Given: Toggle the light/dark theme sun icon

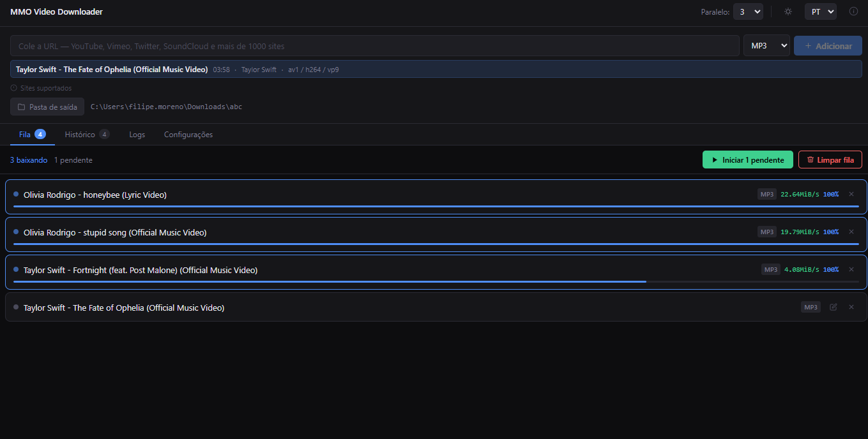Looking at the screenshot, I should point(788,11).
